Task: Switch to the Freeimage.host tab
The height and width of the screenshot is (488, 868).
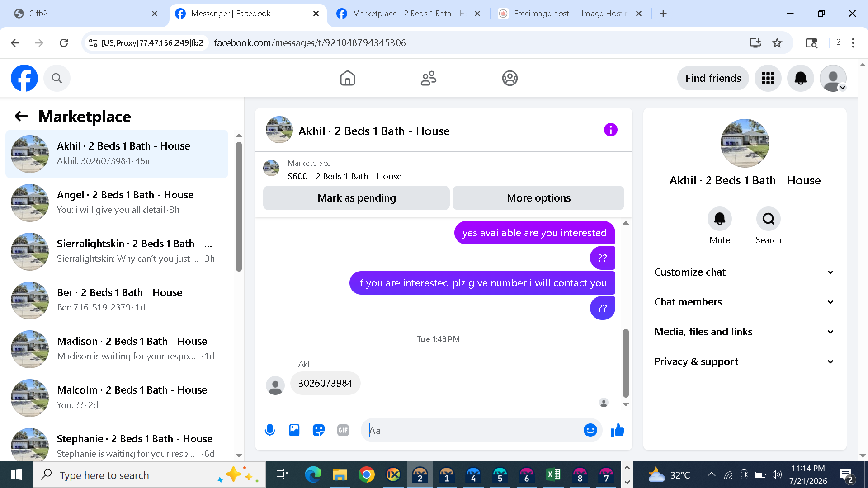Action: pos(571,14)
